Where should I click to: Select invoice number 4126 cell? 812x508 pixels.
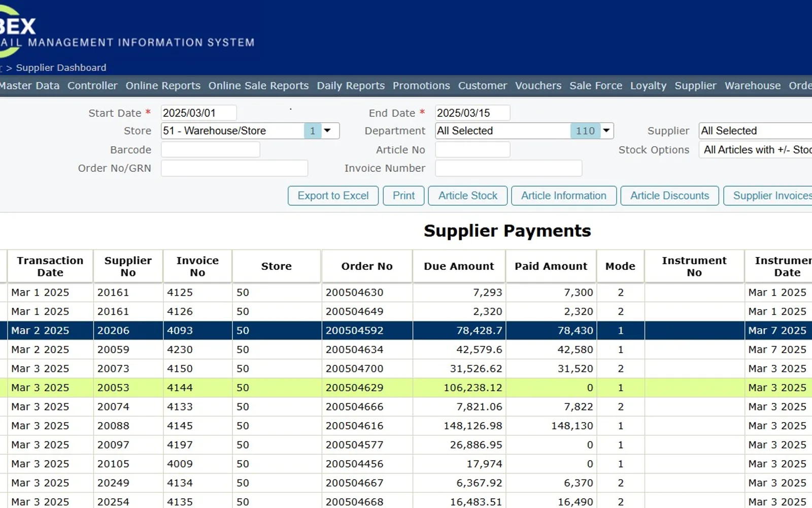click(x=197, y=311)
